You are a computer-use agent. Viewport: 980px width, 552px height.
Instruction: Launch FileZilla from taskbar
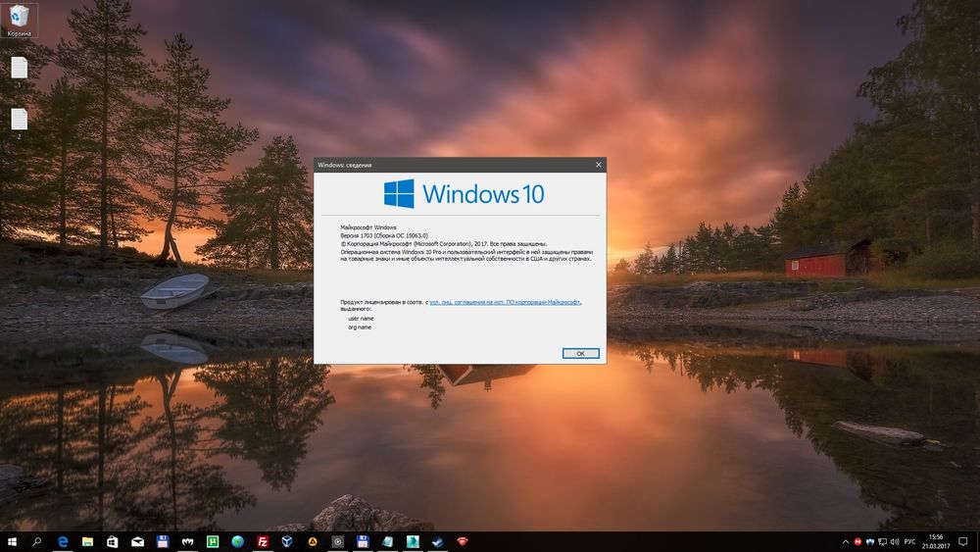coord(263,541)
